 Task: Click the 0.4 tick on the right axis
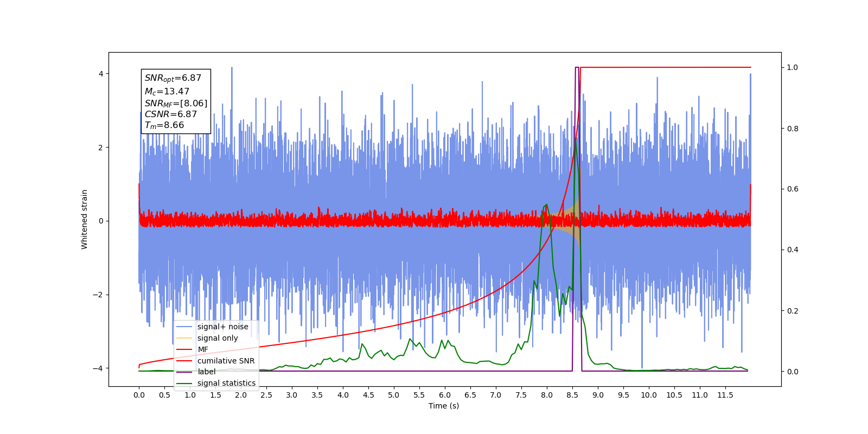(x=793, y=250)
